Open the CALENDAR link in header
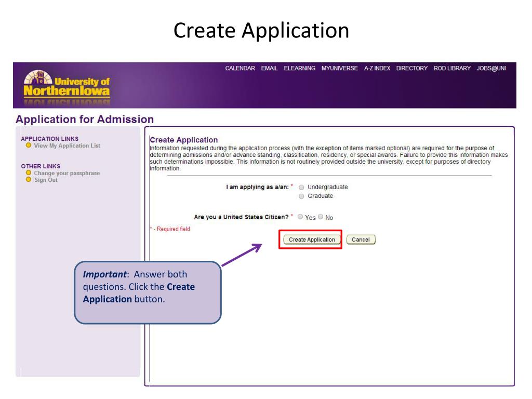 point(240,68)
